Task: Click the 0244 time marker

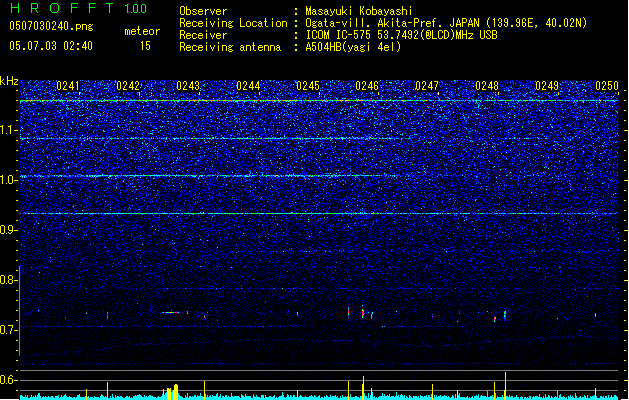Action: click(248, 86)
